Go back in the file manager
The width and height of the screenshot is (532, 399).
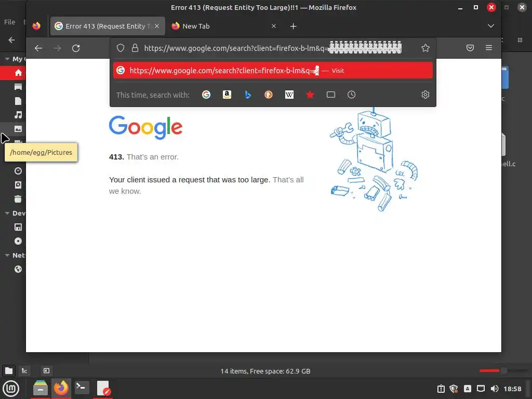[11, 40]
